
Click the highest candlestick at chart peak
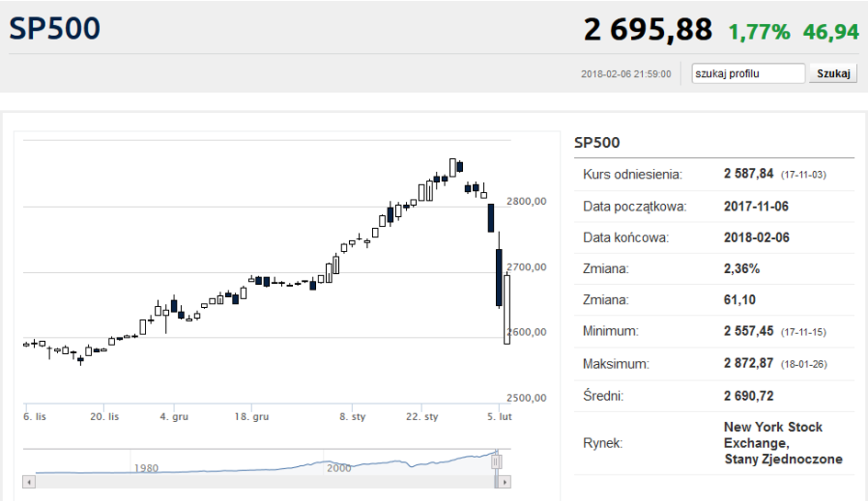452,165
